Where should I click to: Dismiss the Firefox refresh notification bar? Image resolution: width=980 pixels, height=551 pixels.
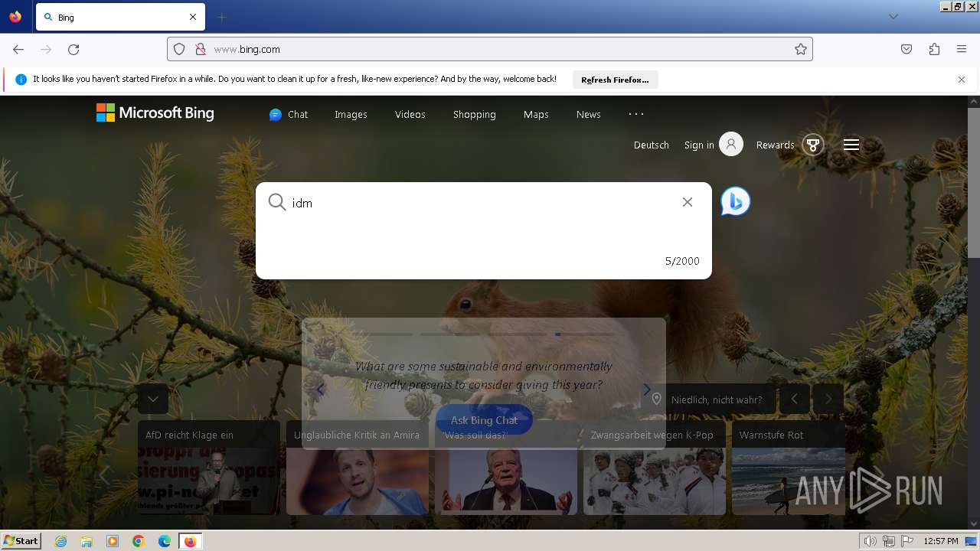962,80
